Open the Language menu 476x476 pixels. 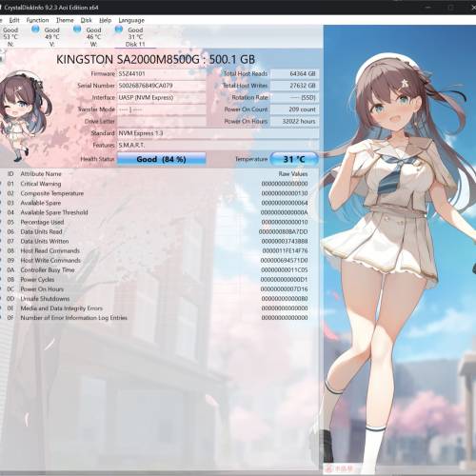[131, 20]
